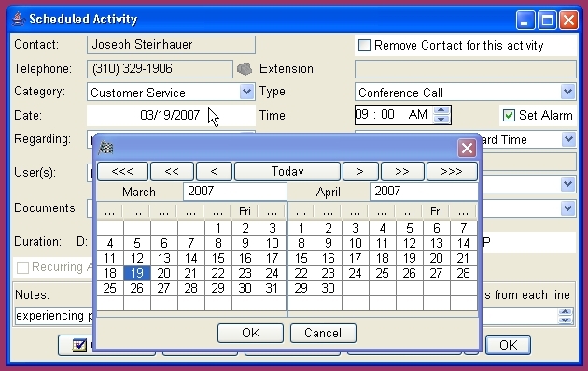Click the Java icon in the Scheduled Activity title bar

[x=18, y=19]
